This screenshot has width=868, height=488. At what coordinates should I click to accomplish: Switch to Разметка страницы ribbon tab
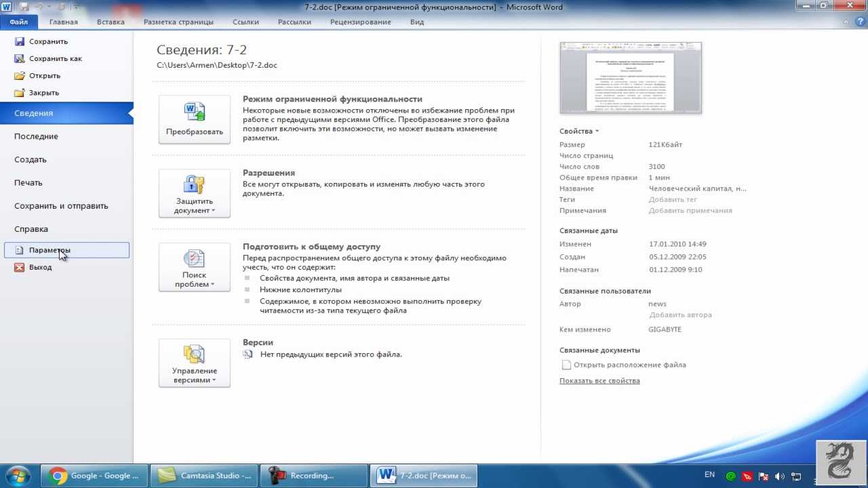(x=178, y=22)
